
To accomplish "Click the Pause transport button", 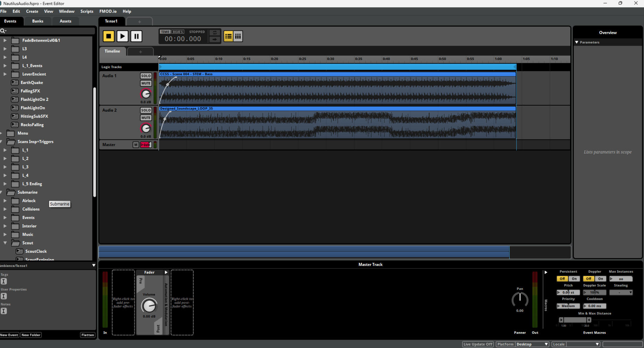I will click(136, 36).
